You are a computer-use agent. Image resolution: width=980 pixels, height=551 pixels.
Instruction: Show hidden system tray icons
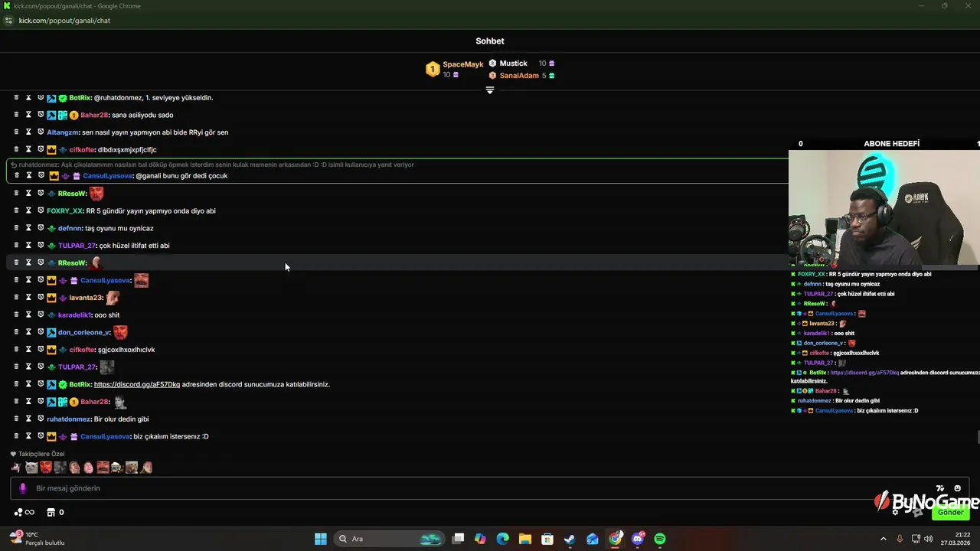883,539
